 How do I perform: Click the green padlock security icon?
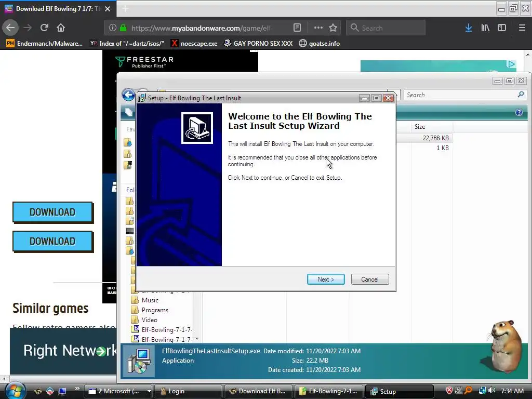click(123, 28)
